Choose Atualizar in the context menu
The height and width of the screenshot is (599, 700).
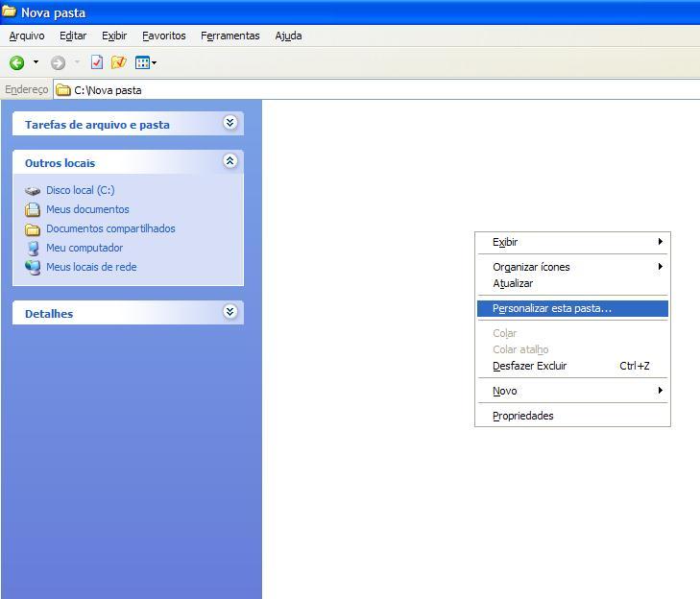[572, 283]
